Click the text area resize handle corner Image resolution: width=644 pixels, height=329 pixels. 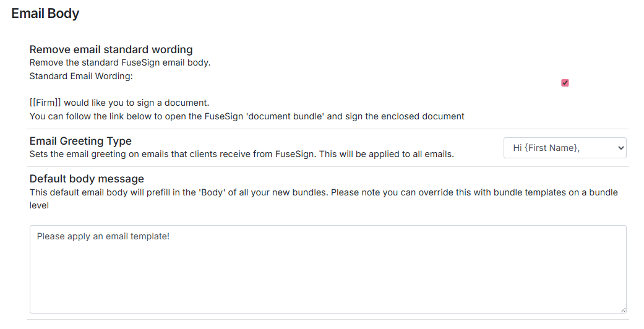point(622,309)
